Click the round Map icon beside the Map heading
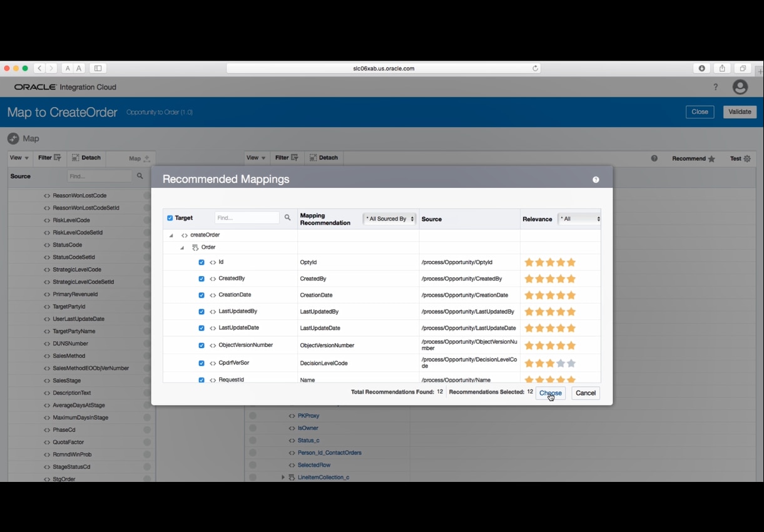Image resolution: width=764 pixels, height=532 pixels. (13, 138)
